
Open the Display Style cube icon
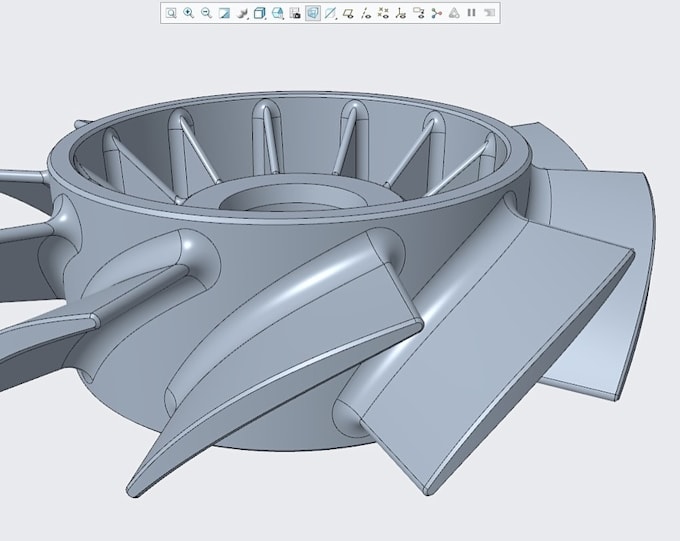click(260, 13)
